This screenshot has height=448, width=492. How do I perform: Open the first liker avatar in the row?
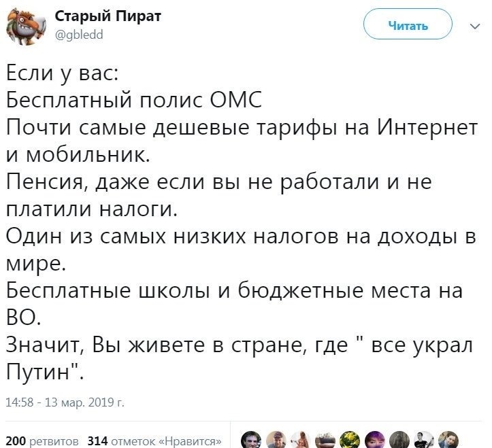252,438
